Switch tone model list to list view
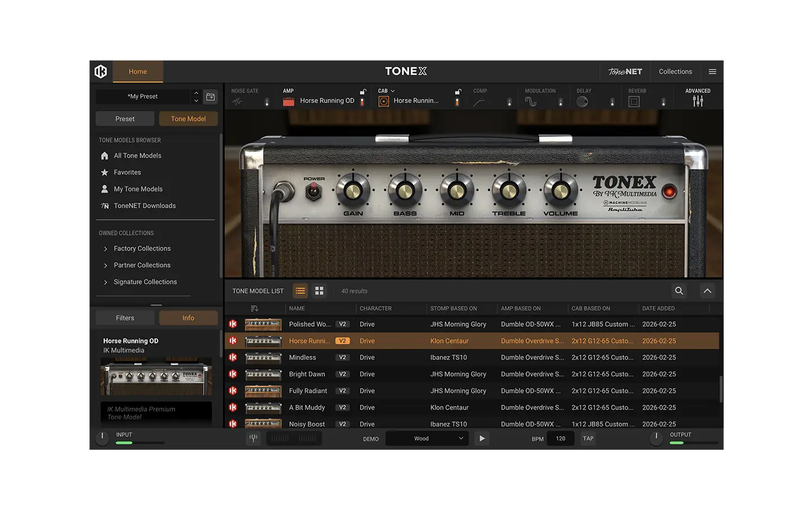 (301, 291)
